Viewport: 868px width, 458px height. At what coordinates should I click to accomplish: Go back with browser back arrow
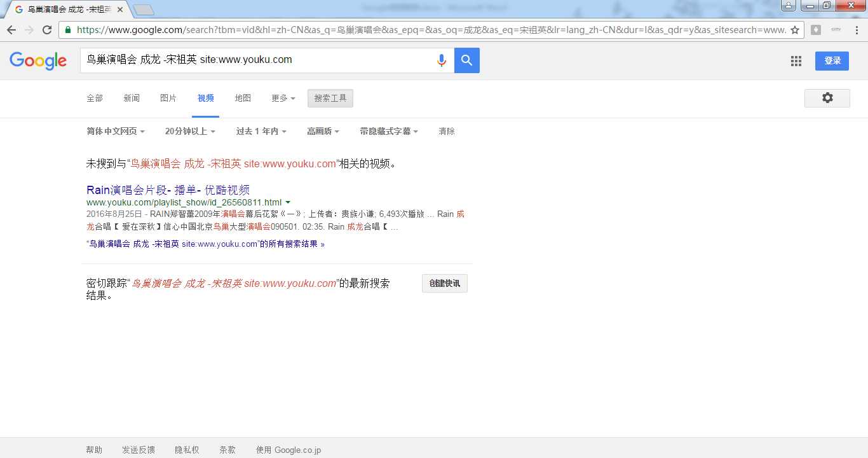pyautogui.click(x=11, y=30)
